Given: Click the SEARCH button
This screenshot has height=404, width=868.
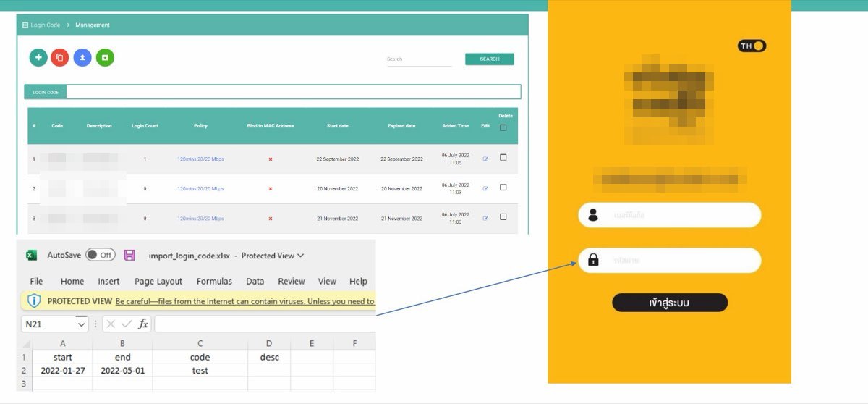Looking at the screenshot, I should [x=490, y=59].
